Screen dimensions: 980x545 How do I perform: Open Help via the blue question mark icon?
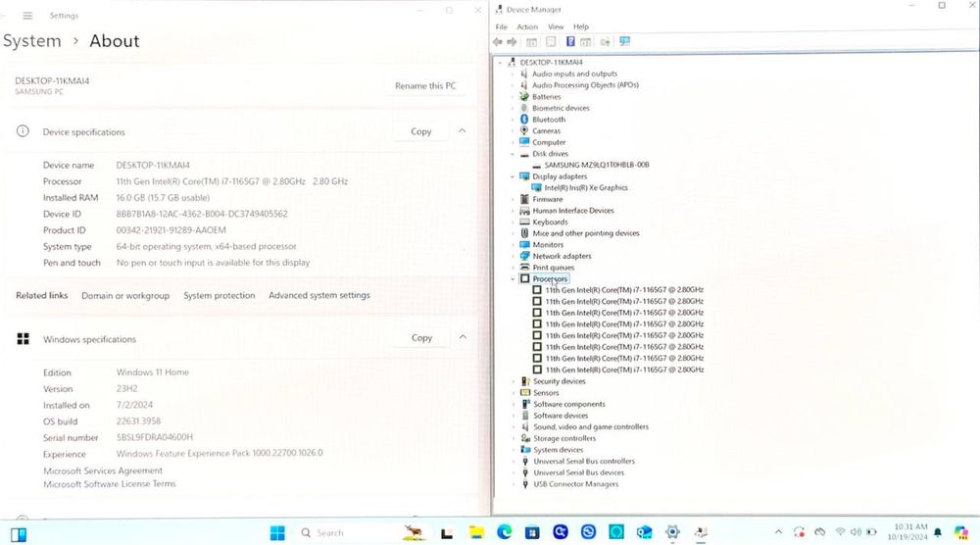(x=570, y=42)
